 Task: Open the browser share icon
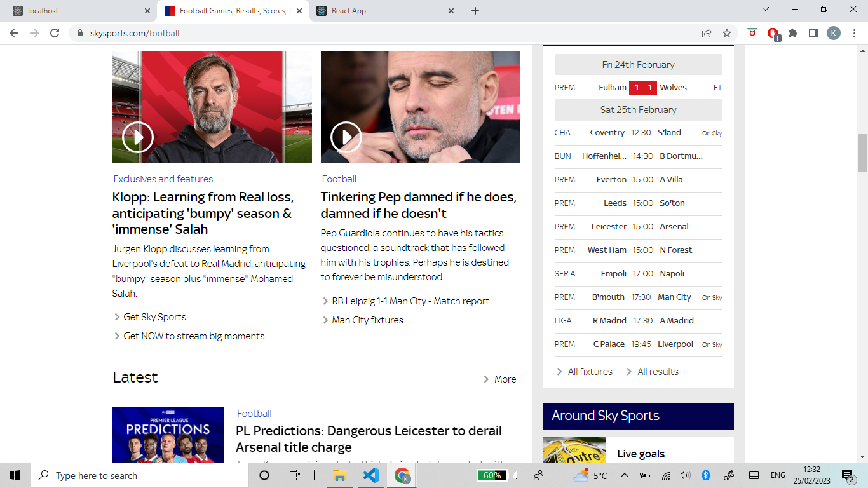point(706,33)
